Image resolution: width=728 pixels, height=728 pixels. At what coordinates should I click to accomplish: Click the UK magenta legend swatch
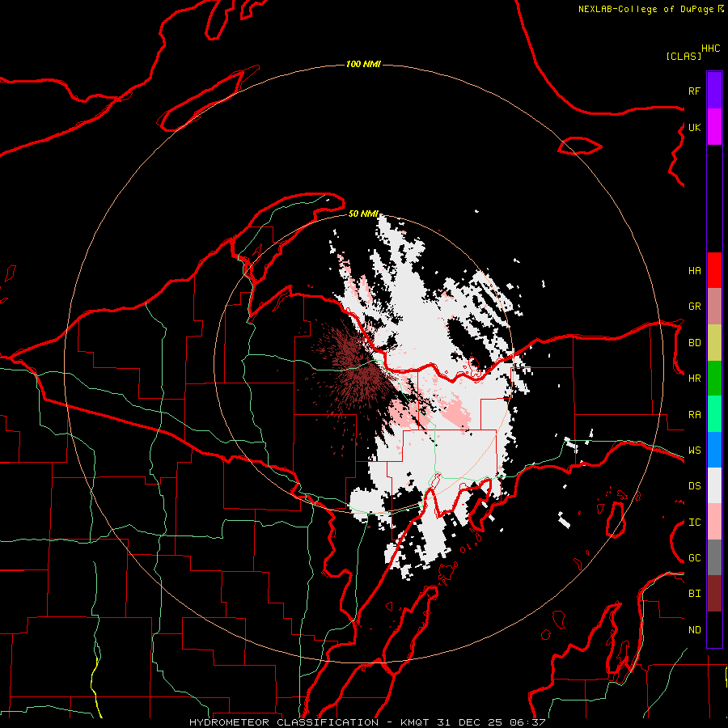(714, 127)
